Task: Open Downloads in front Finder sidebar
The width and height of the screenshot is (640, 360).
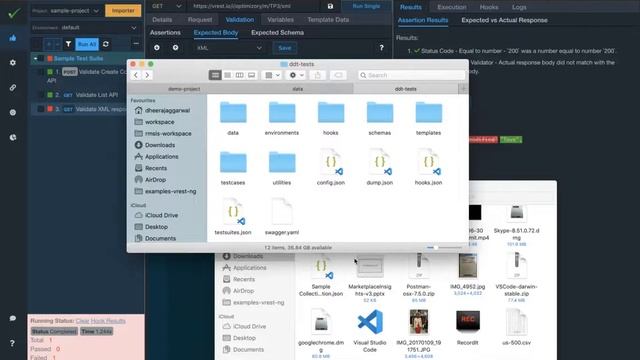Action: coord(160,145)
